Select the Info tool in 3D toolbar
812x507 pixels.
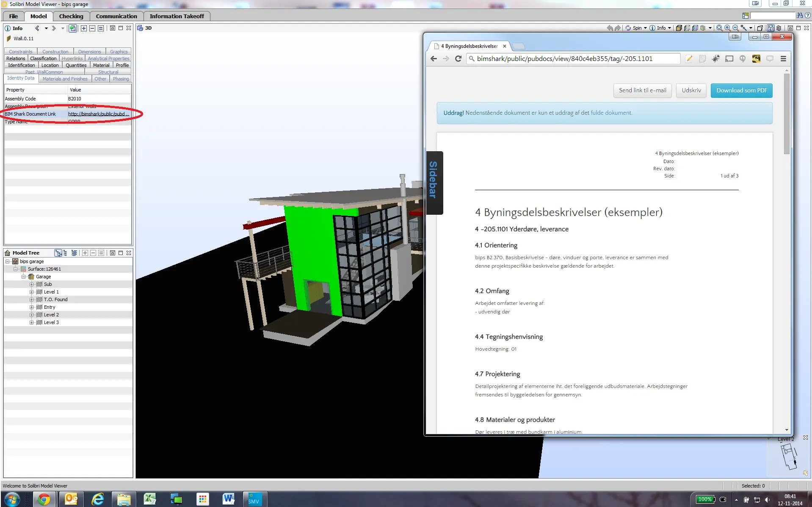[657, 28]
